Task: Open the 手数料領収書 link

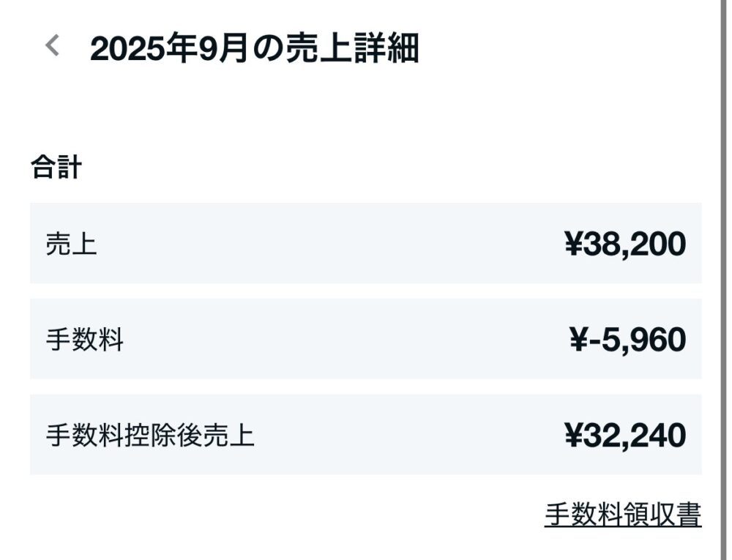Action: point(623,515)
